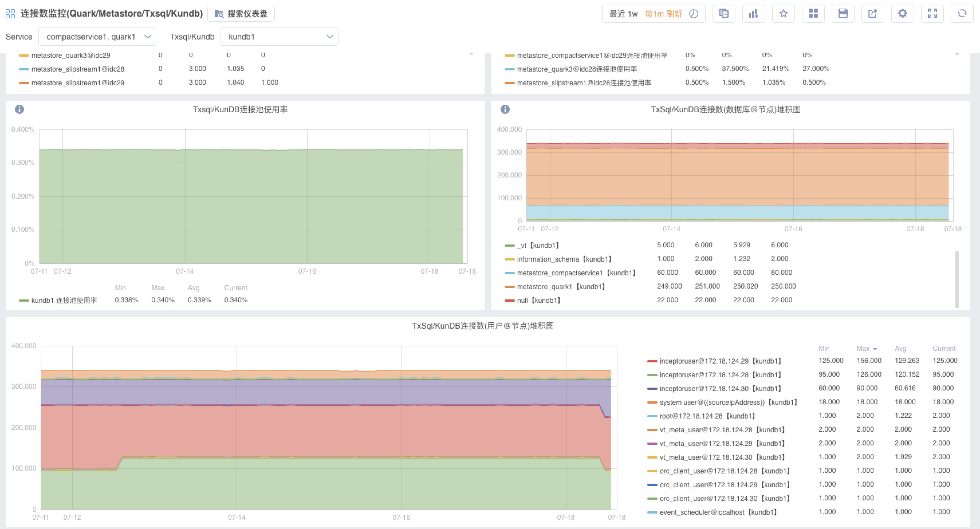Save the dashboard with floppy icon
This screenshot has width=980, height=529.
point(843,14)
